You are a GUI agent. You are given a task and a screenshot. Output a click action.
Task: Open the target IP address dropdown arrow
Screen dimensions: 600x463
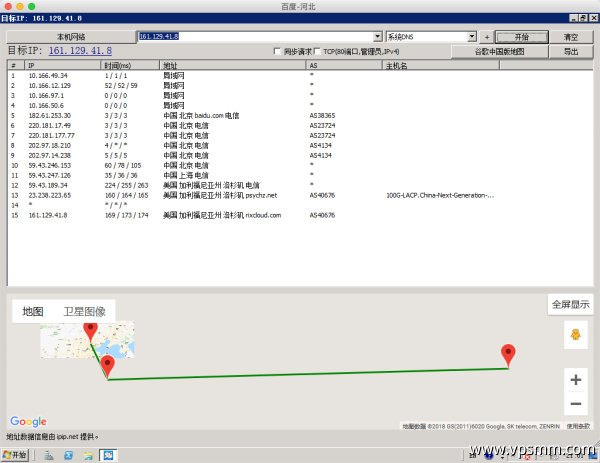(378, 37)
